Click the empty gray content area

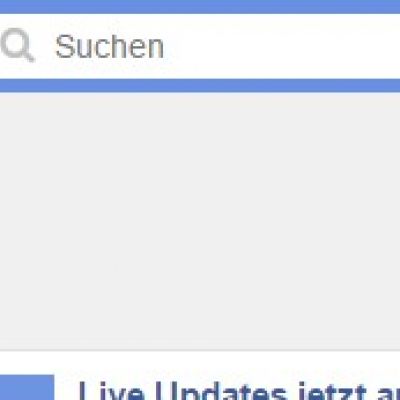(200, 221)
